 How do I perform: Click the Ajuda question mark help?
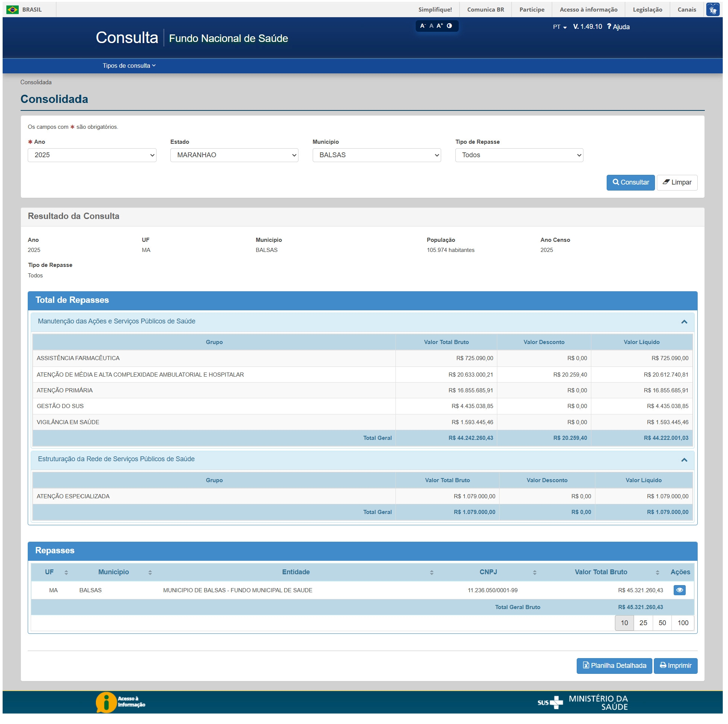point(618,27)
